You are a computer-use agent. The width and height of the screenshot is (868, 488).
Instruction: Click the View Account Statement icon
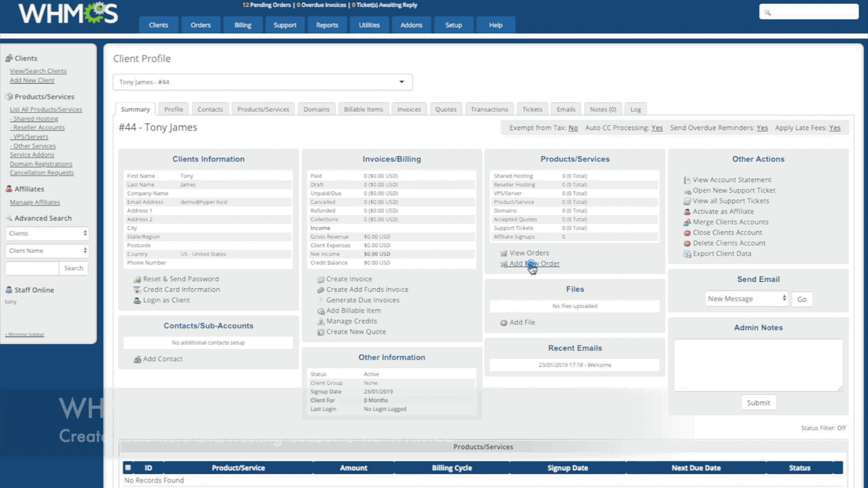[x=687, y=180]
